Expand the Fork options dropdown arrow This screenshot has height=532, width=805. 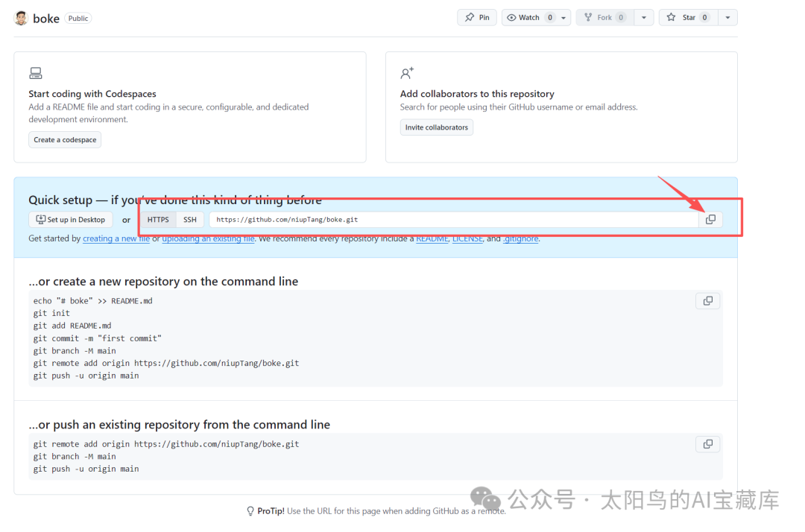point(644,17)
